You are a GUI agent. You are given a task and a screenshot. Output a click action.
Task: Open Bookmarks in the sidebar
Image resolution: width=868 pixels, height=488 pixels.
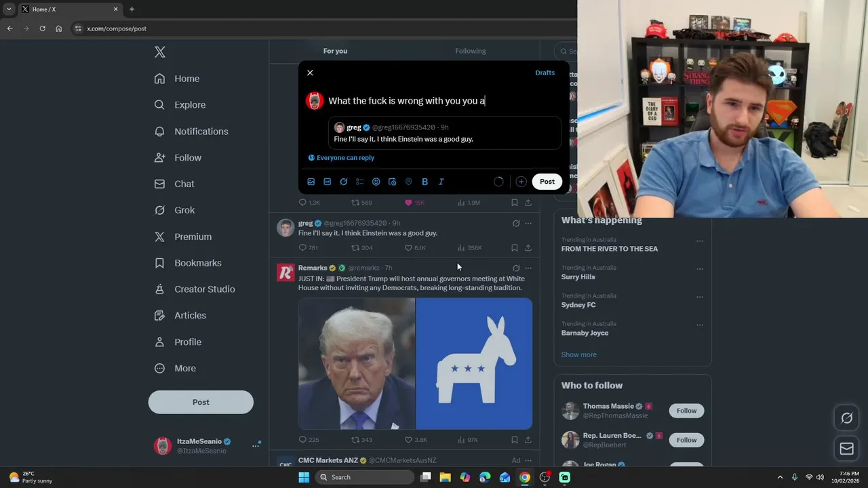coord(188,263)
